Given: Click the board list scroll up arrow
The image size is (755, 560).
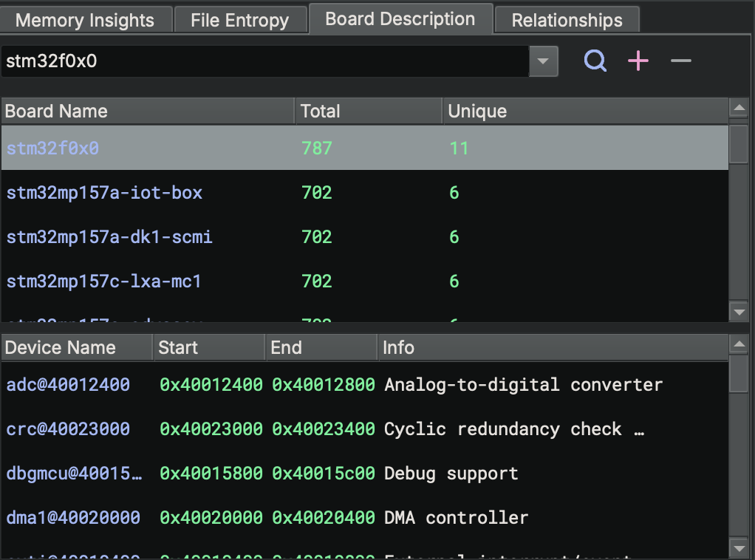Looking at the screenshot, I should tap(739, 109).
